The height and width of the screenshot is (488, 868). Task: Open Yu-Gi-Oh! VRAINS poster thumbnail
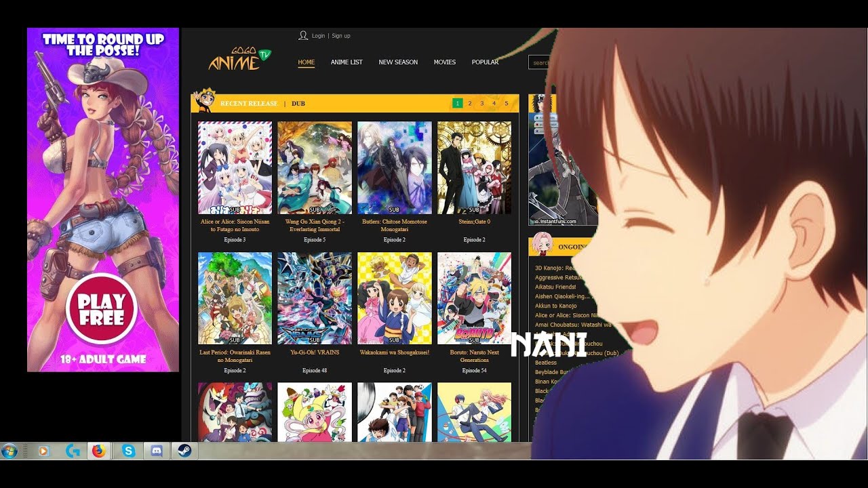tap(315, 298)
